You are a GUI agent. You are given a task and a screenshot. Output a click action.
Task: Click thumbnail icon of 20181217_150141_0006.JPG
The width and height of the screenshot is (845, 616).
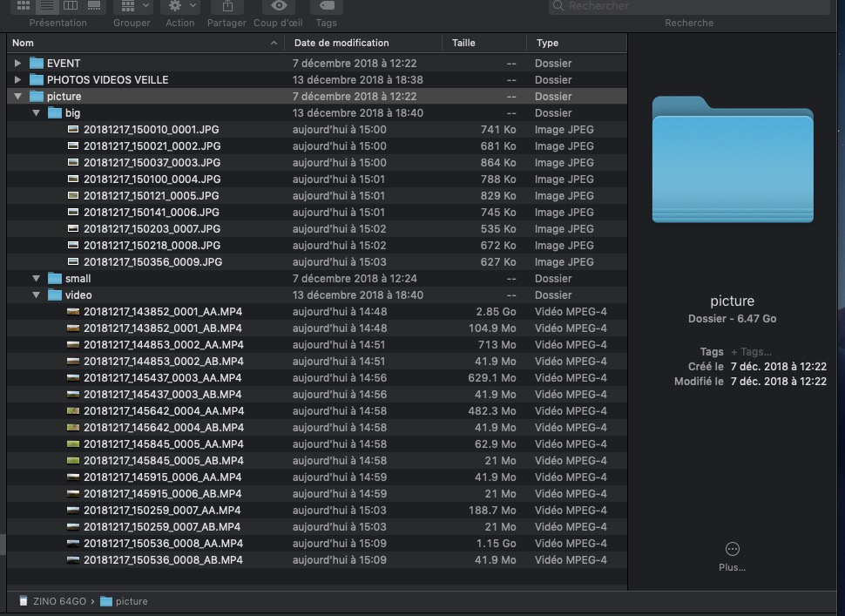pos(73,213)
